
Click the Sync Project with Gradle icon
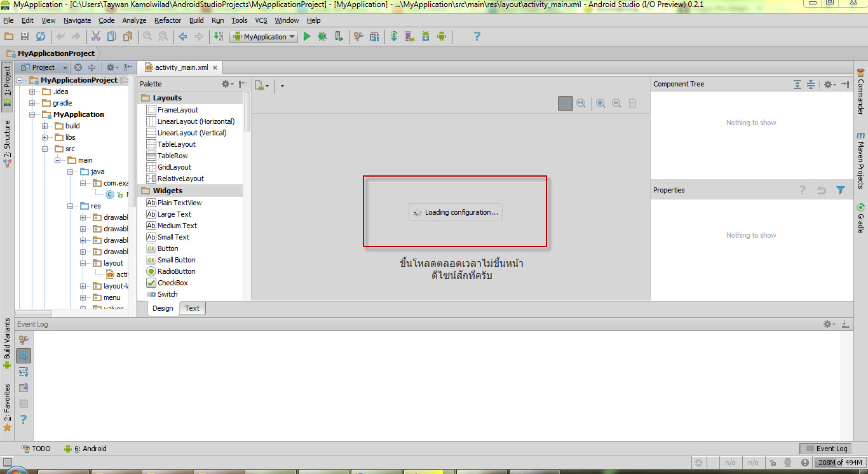pyautogui.click(x=394, y=37)
